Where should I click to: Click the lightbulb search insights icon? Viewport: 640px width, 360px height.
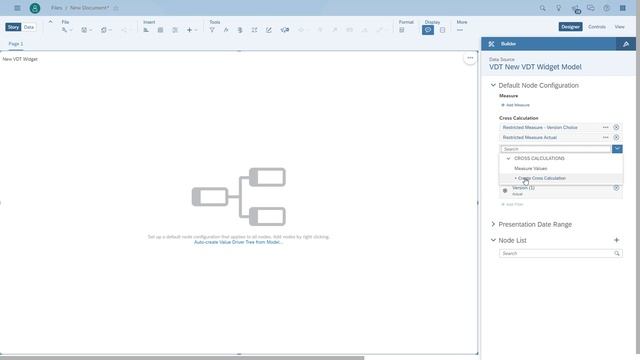pos(558,8)
